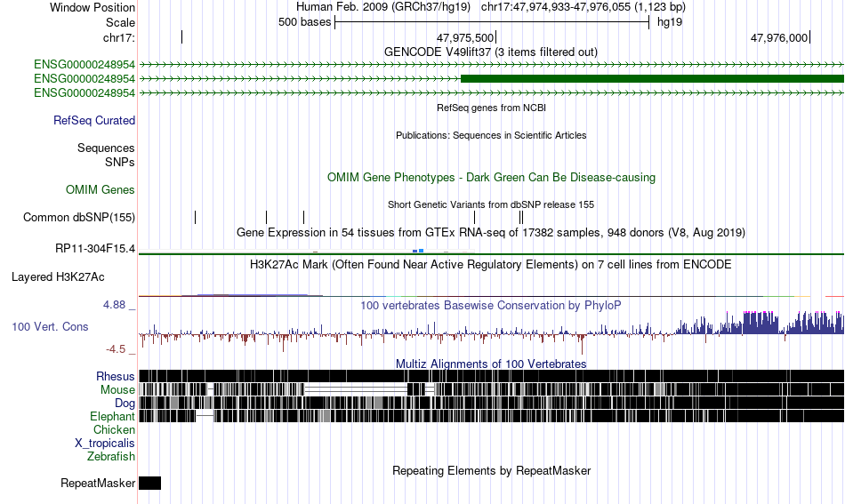Screen dimensions: 845x504
Task: Click the Human Feb. 2009 (GRCh37/hg19) title
Action: (383, 7)
